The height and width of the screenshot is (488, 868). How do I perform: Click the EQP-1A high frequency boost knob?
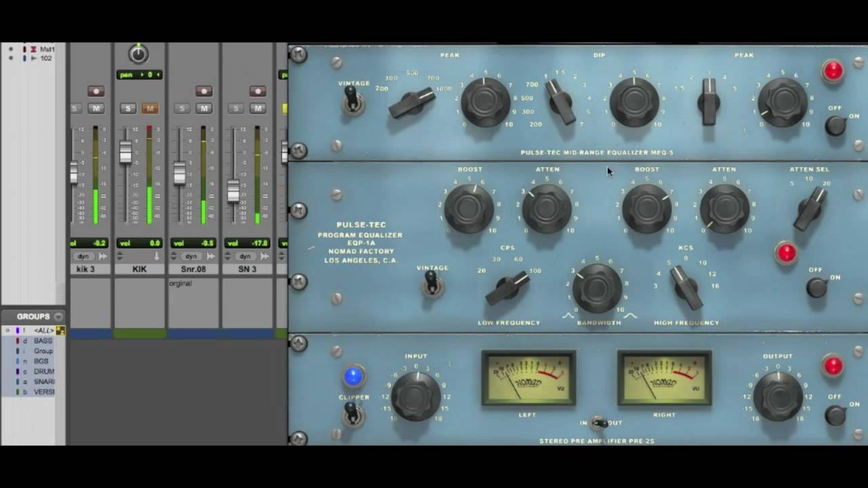coord(646,209)
